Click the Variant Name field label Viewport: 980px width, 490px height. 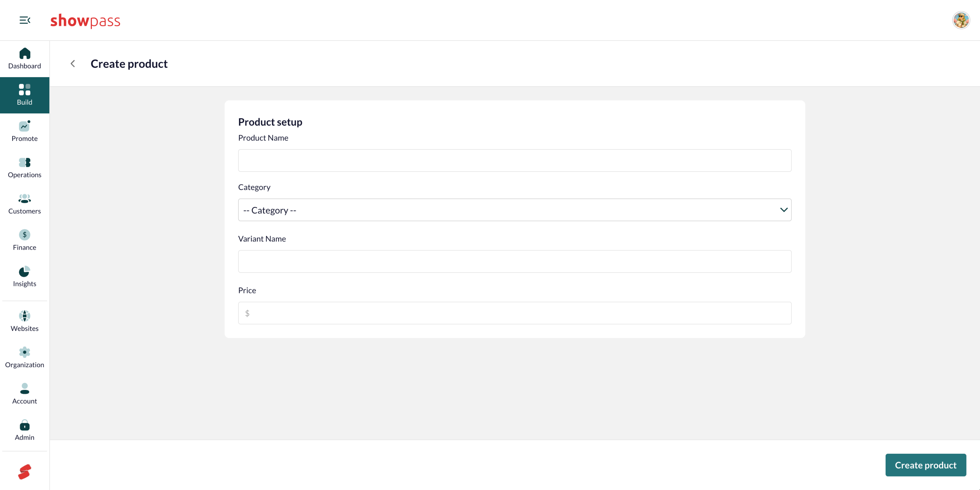point(262,239)
